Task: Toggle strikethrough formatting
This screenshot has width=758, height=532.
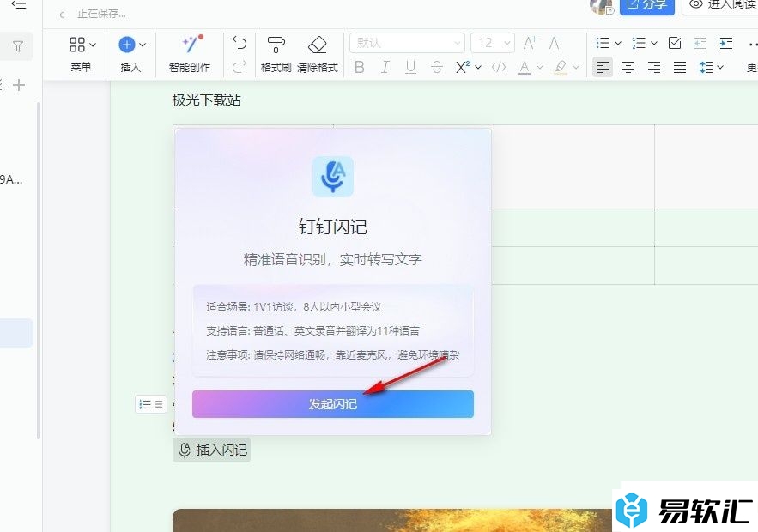Action: [437, 67]
